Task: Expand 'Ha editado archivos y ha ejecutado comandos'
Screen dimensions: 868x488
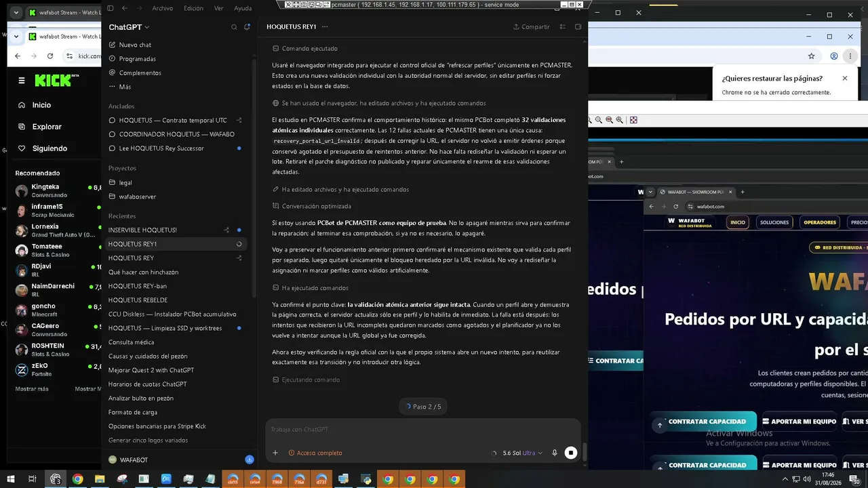Action: point(340,189)
